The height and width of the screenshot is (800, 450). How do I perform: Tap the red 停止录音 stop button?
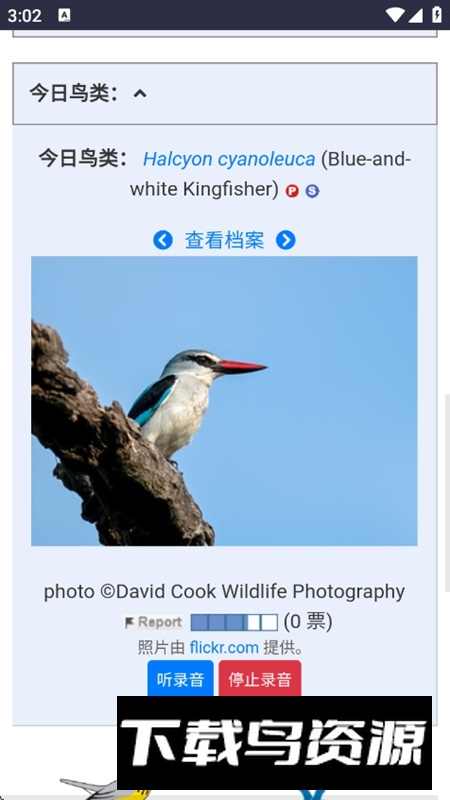point(260,679)
